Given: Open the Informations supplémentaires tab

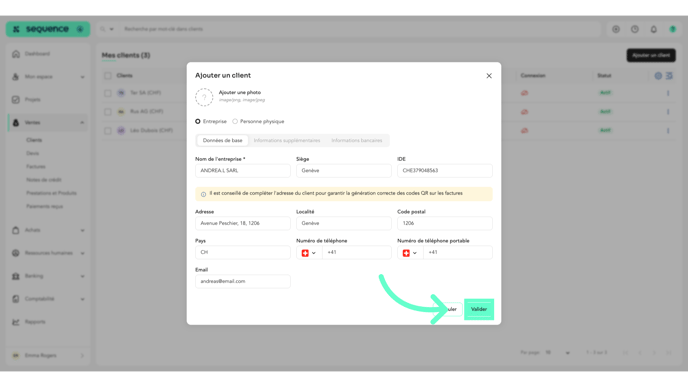Looking at the screenshot, I should (x=287, y=140).
